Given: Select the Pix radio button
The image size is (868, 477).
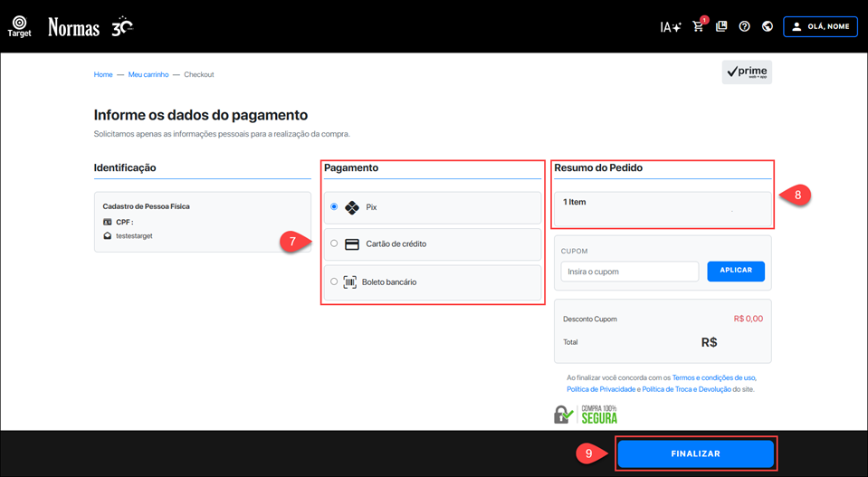Looking at the screenshot, I should click(x=334, y=206).
